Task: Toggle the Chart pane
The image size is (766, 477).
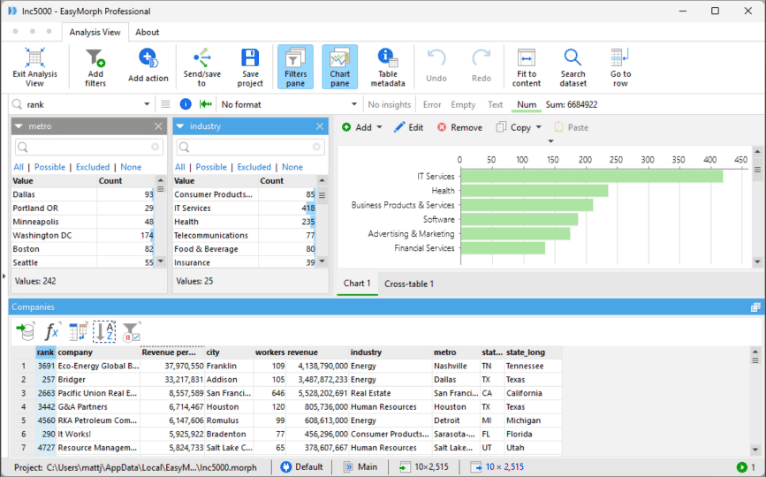Action: pos(340,67)
